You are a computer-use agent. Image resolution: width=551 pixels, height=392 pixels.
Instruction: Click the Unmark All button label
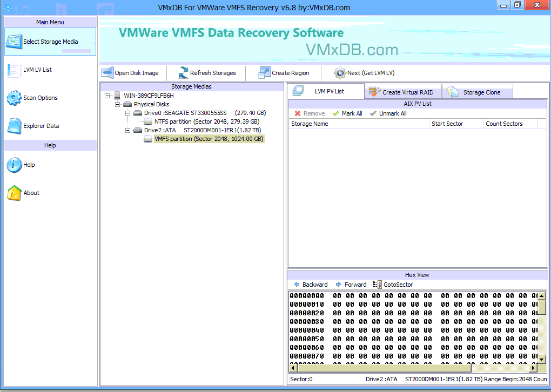(x=393, y=113)
